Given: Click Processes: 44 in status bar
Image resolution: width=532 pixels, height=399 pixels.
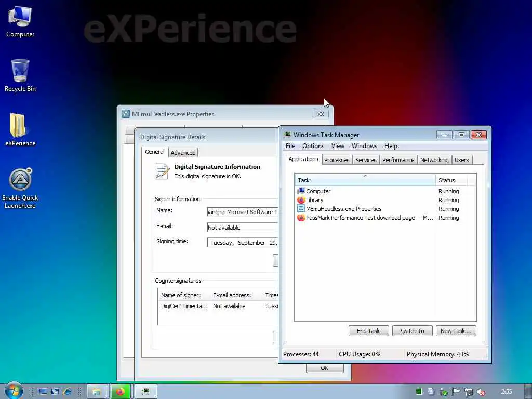Looking at the screenshot, I should pyautogui.click(x=301, y=354).
